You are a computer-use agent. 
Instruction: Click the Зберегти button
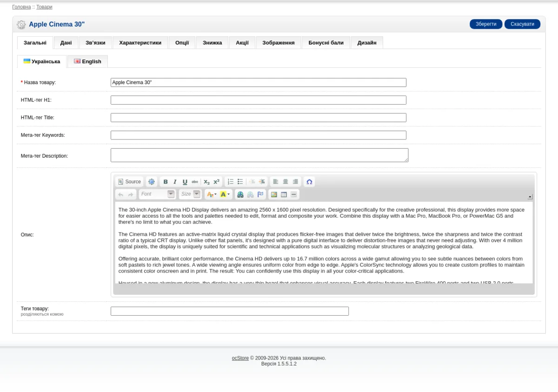tap(486, 24)
